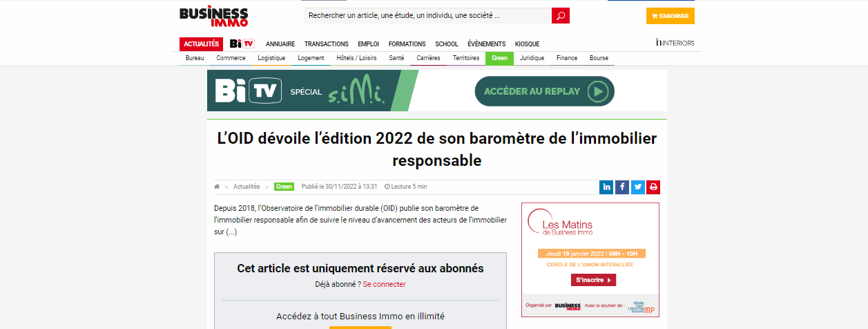The width and height of the screenshot is (868, 329).
Task: Click 'Cercle de l'Union Interalliée' text
Action: coord(590,264)
